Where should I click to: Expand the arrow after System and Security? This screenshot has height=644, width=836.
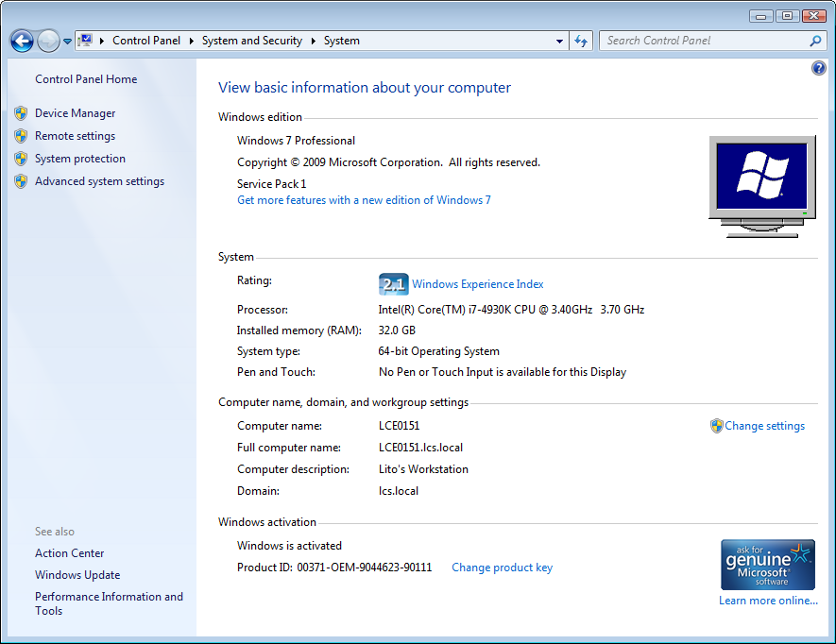(313, 41)
